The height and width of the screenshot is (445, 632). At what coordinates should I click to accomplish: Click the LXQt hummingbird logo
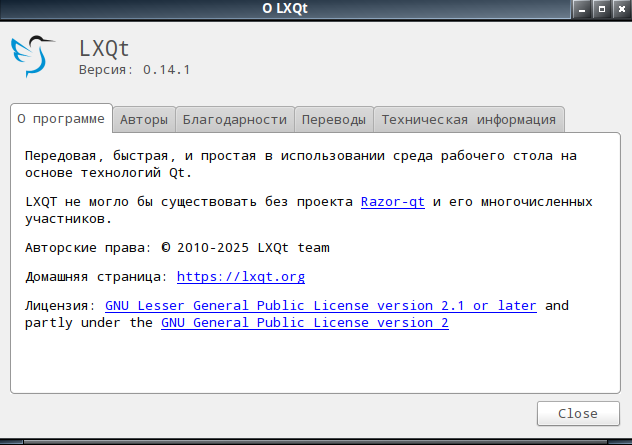pyautogui.click(x=33, y=56)
